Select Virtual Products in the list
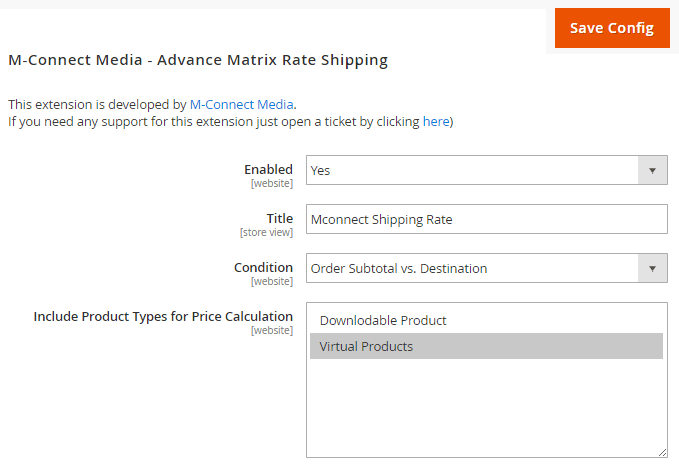Viewport: 679px width, 467px height. click(366, 347)
